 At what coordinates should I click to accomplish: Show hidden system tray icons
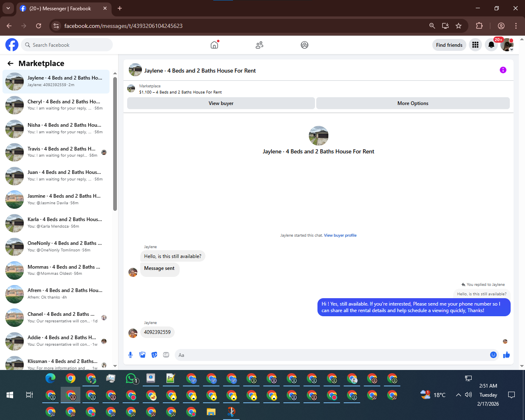coord(458,395)
